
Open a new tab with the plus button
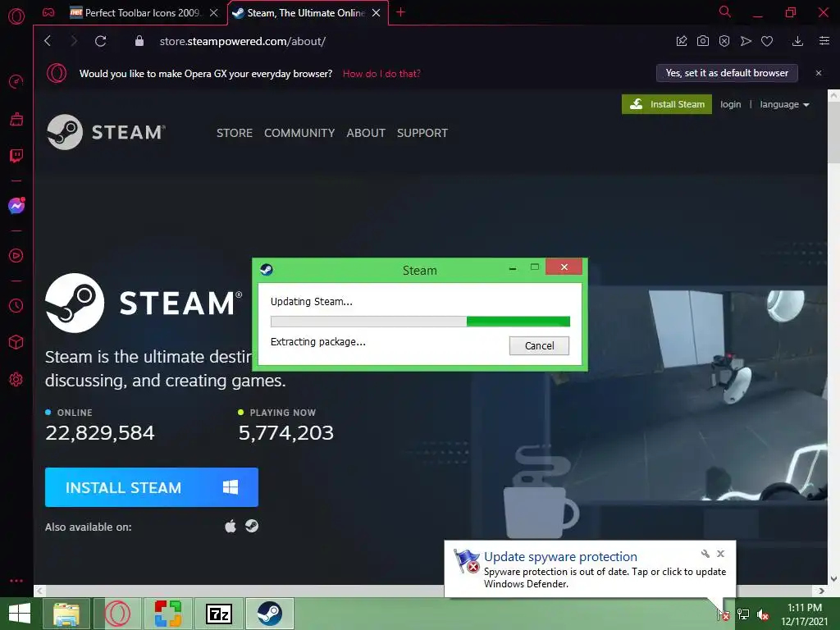point(400,12)
